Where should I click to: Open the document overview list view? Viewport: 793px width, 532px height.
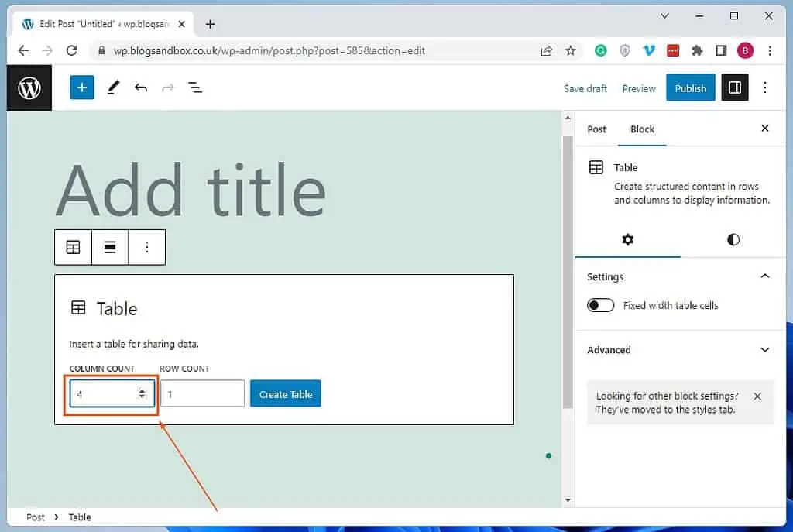pyautogui.click(x=195, y=88)
